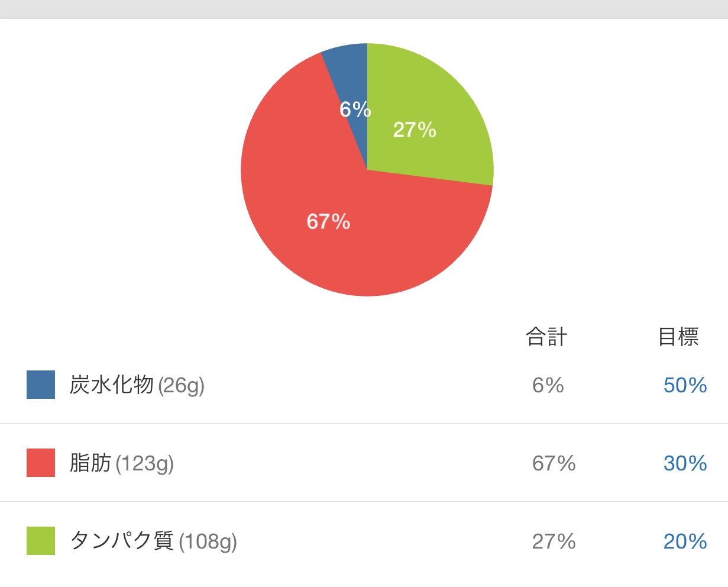Image resolution: width=728 pixels, height=587 pixels.
Task: Open the タンパク質 (108g) row label
Action: tap(154, 541)
